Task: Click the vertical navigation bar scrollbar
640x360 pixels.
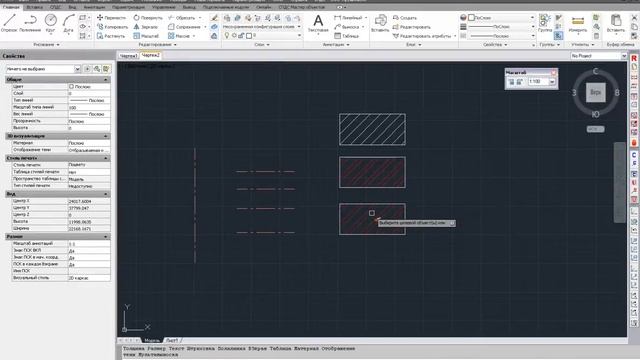Action: (x=620, y=182)
